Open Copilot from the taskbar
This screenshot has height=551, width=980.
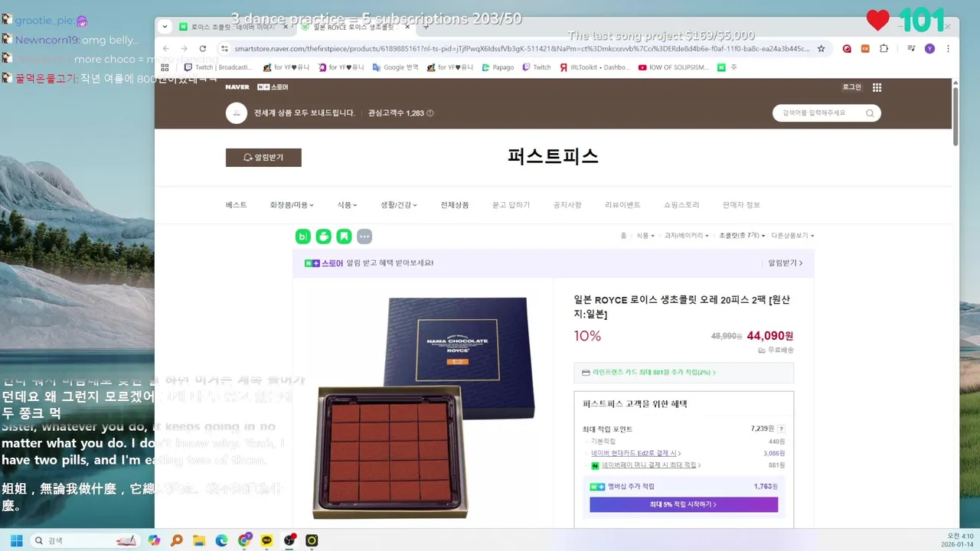click(x=154, y=540)
